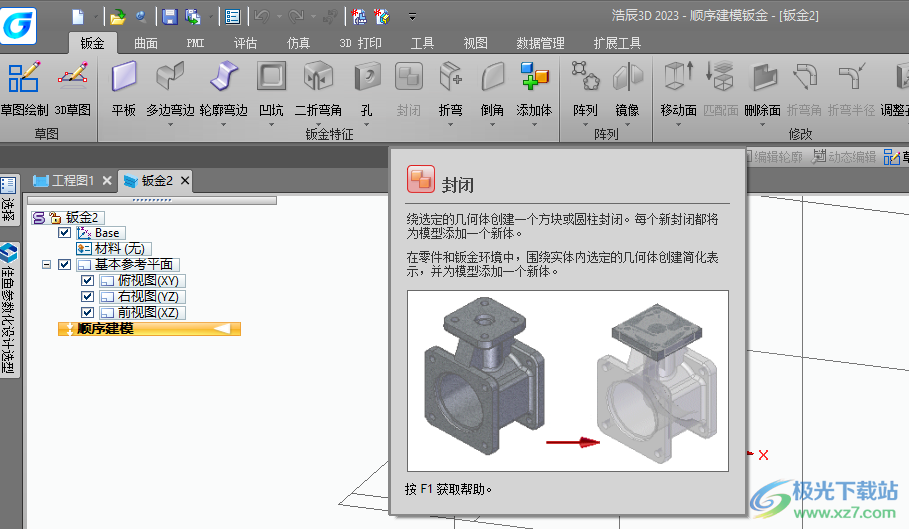Expand the 镜像 dropdown arrow

pyautogui.click(x=627, y=124)
